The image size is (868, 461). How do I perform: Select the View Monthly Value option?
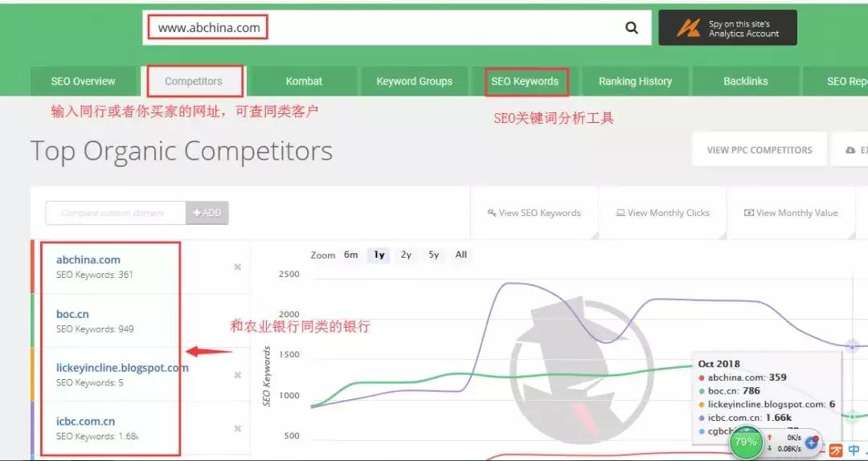pyautogui.click(x=791, y=213)
